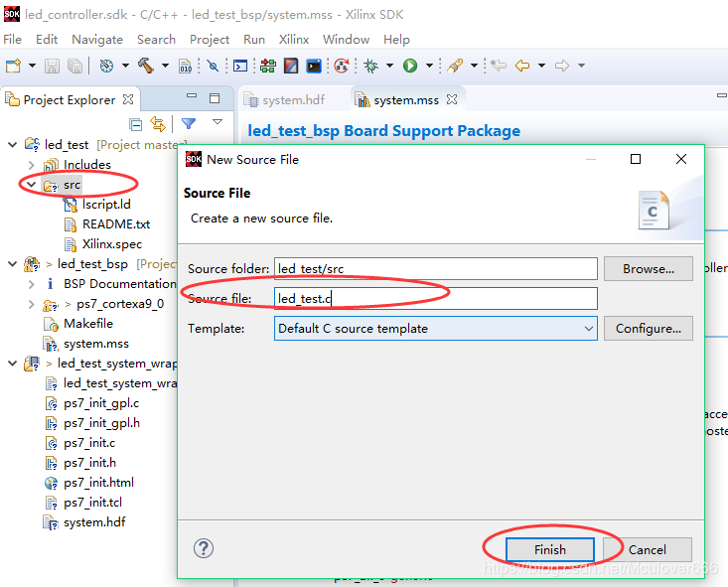Screen dimensions: 728x587
Task: Open the Debug dropdown arrow
Action: click(x=389, y=66)
